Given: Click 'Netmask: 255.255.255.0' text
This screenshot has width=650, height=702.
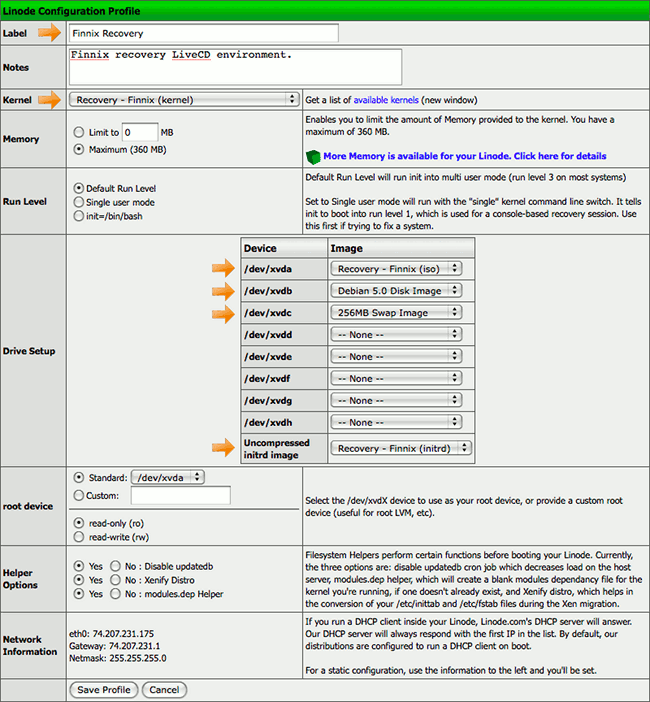Looking at the screenshot, I should [x=118, y=658].
